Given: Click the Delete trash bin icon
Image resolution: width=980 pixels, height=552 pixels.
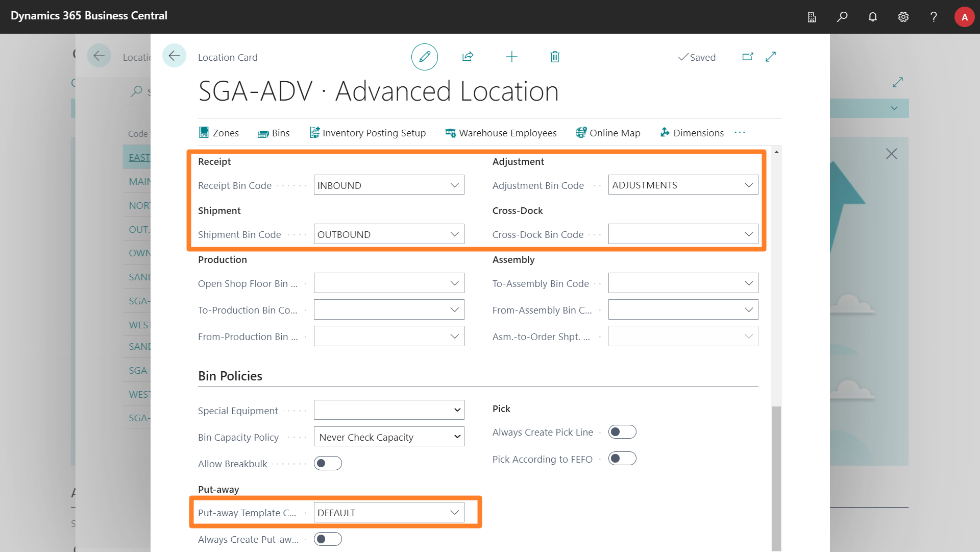Looking at the screenshot, I should tap(555, 57).
